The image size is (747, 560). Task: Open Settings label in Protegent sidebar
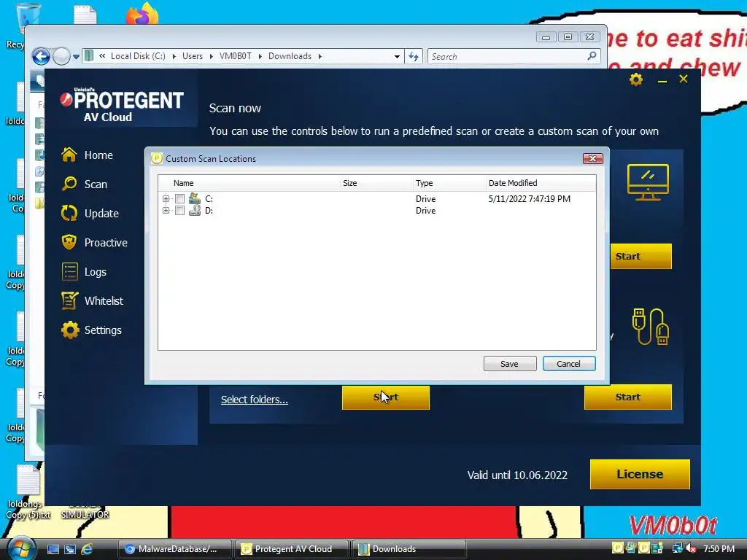tap(103, 330)
